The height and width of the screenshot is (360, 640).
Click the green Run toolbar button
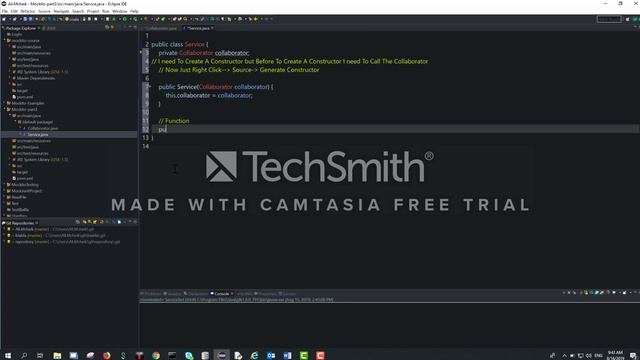125,19
